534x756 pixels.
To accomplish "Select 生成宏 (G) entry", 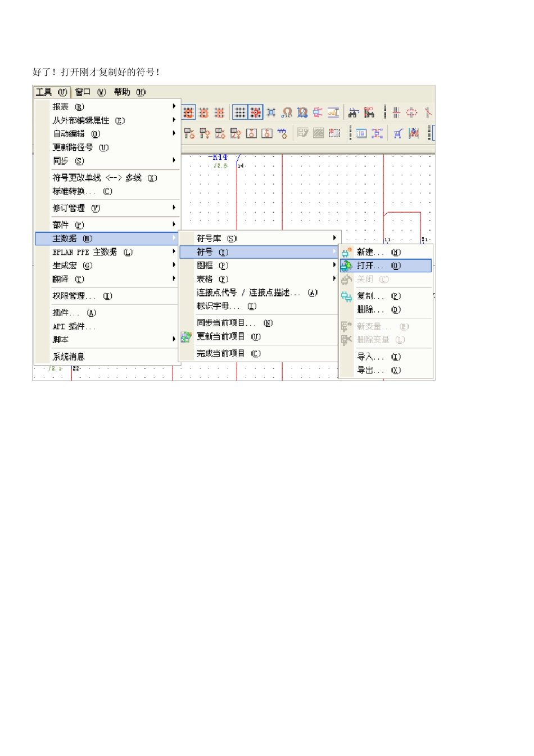I will click(x=107, y=265).
